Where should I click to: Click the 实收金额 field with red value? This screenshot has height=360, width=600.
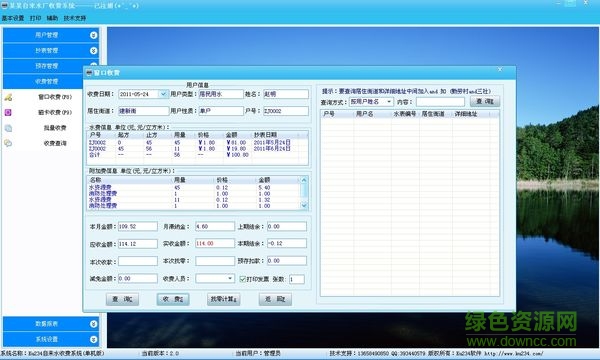215,243
